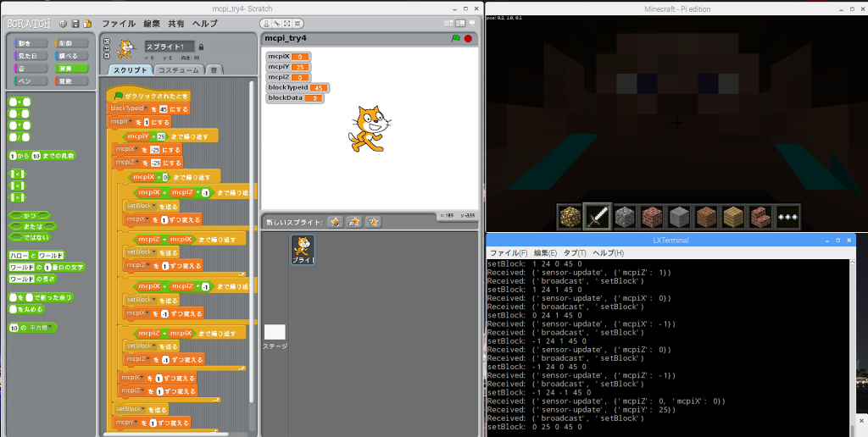Viewport: 868px width, 437px height.
Task: Switch to full stage view mode
Action: (x=460, y=23)
